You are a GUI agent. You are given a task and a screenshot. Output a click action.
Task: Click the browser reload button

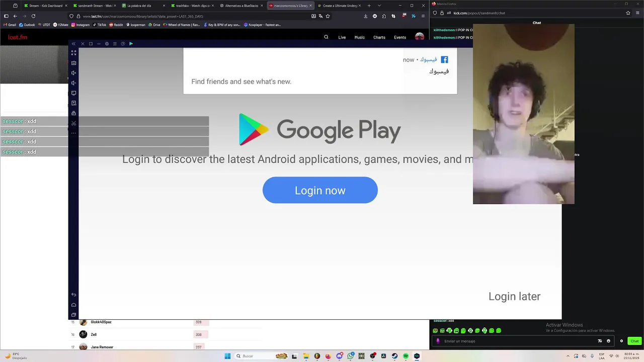click(33, 16)
